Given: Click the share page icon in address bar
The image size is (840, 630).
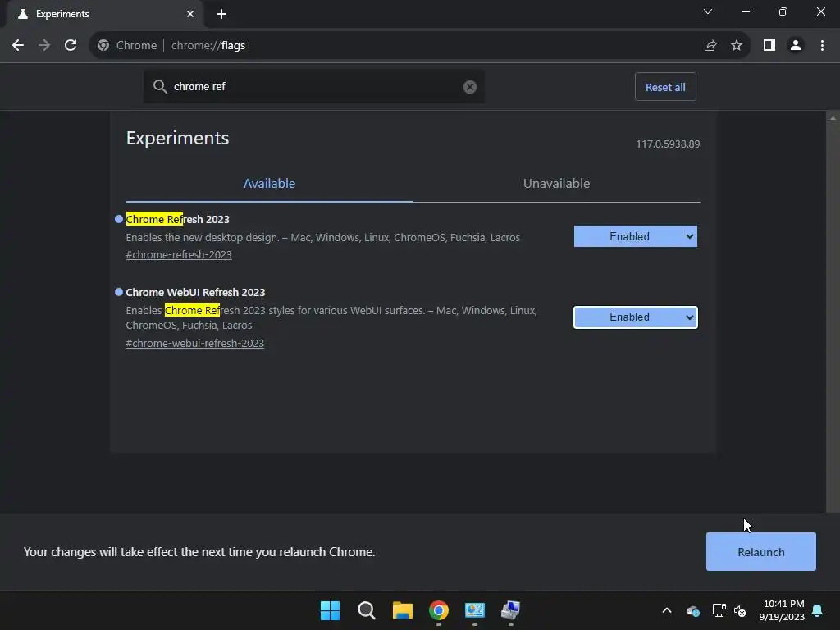Looking at the screenshot, I should coord(710,46).
